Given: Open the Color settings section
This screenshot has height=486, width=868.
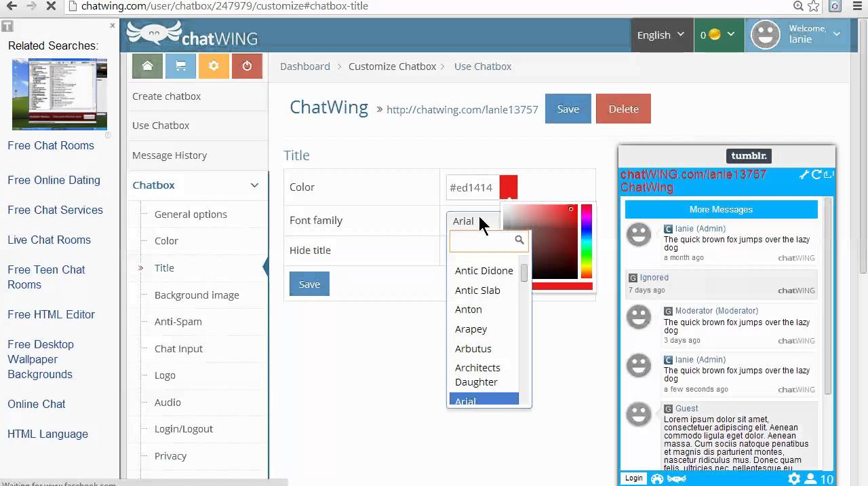Looking at the screenshot, I should tap(166, 240).
